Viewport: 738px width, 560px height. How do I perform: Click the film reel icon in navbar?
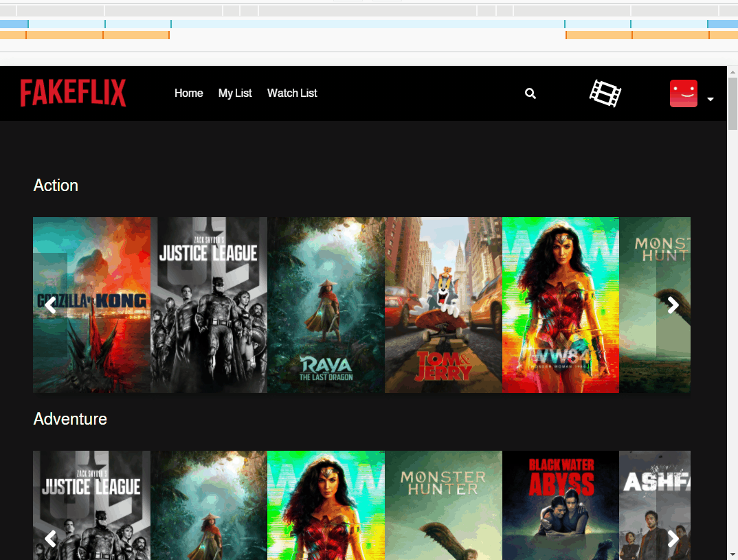[x=605, y=93]
